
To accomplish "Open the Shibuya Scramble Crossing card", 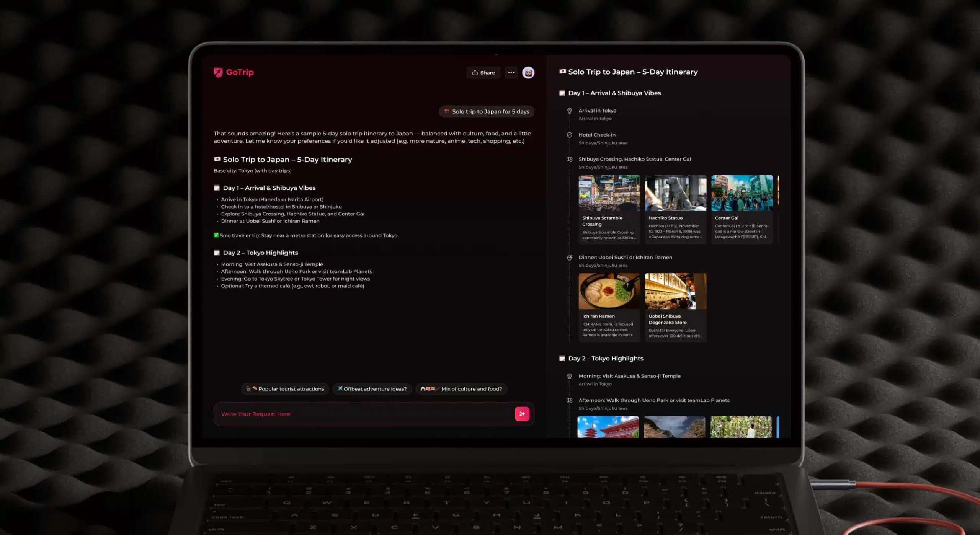I will 609,209.
